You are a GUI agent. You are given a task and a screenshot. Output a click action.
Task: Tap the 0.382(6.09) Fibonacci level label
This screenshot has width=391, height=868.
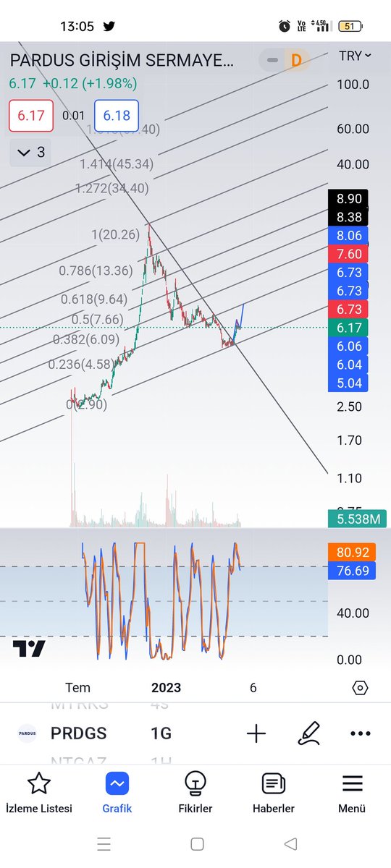86,339
